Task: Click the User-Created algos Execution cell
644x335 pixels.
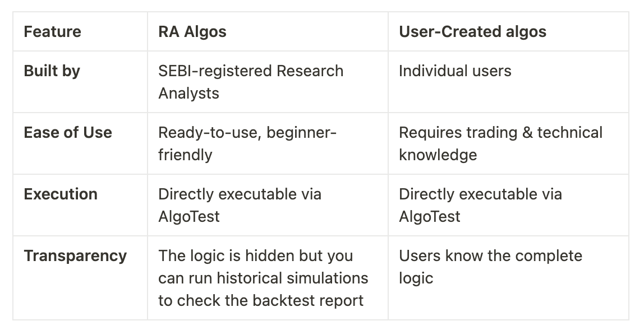Action: point(480,205)
